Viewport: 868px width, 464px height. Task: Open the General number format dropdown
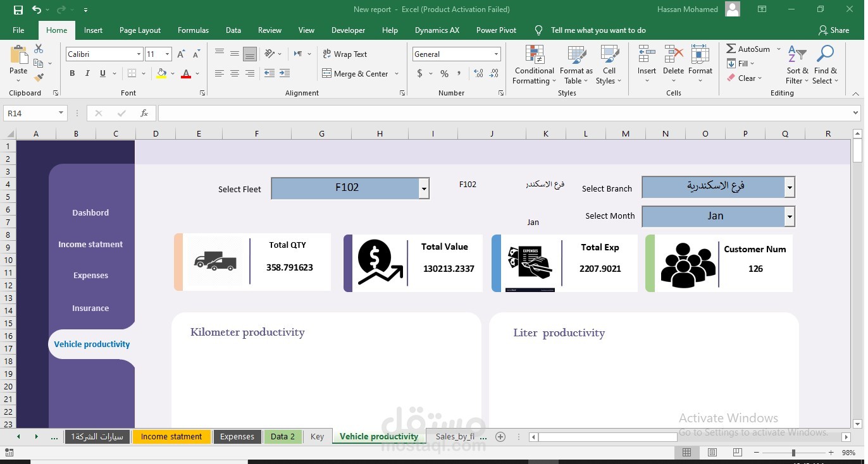pos(497,54)
